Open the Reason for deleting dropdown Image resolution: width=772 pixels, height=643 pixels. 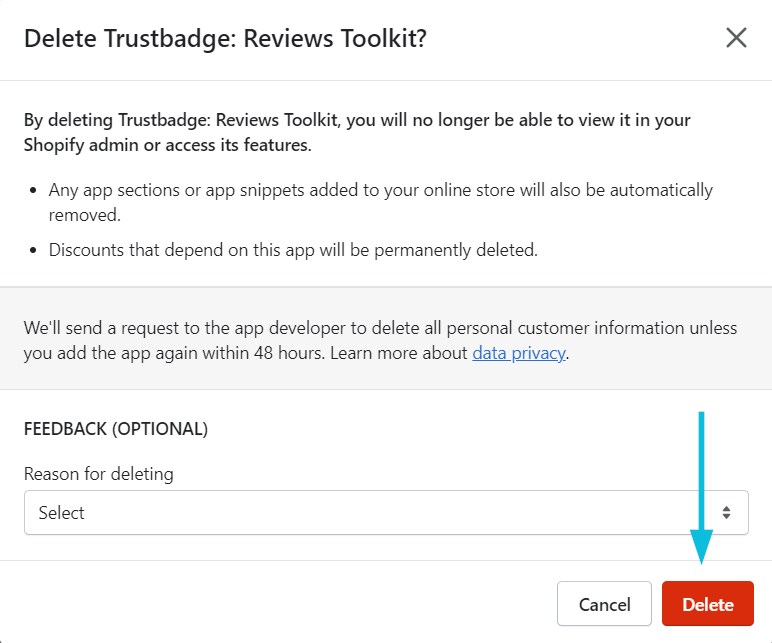coord(386,513)
